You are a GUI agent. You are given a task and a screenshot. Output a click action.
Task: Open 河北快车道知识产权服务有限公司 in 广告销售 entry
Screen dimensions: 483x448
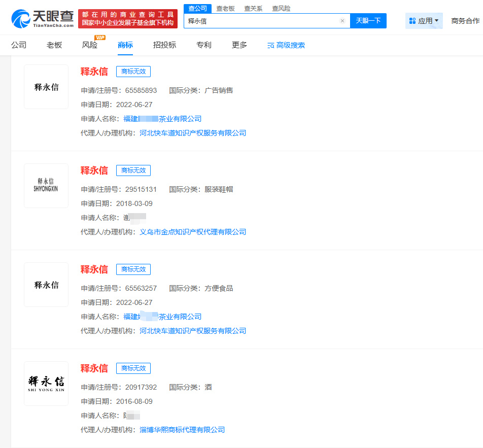click(193, 133)
